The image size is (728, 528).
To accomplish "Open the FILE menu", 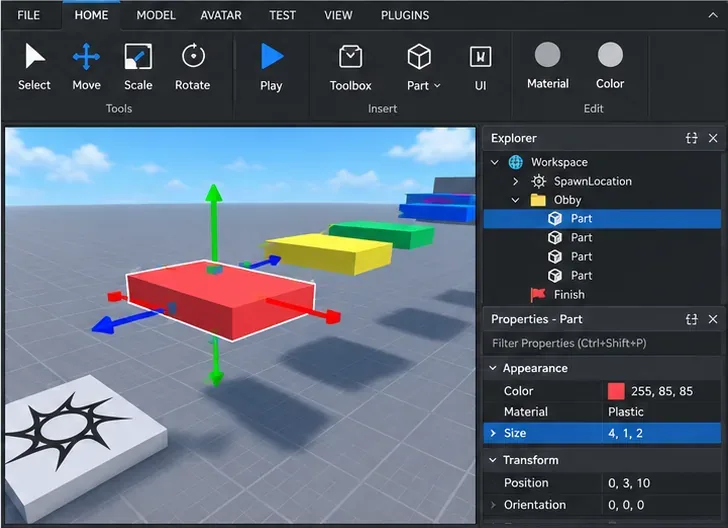I will 28,15.
